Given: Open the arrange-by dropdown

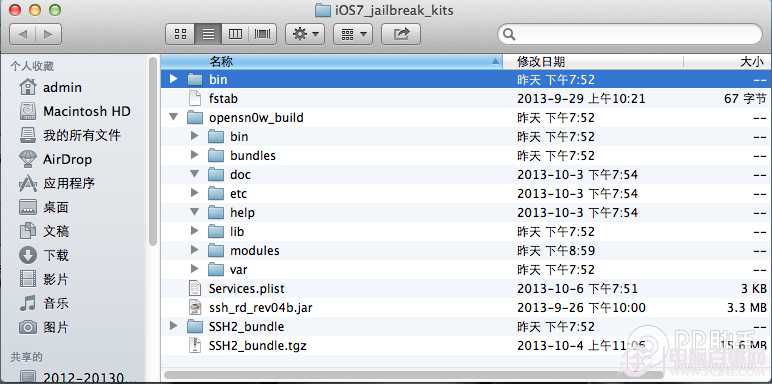Looking at the screenshot, I should click(x=353, y=34).
